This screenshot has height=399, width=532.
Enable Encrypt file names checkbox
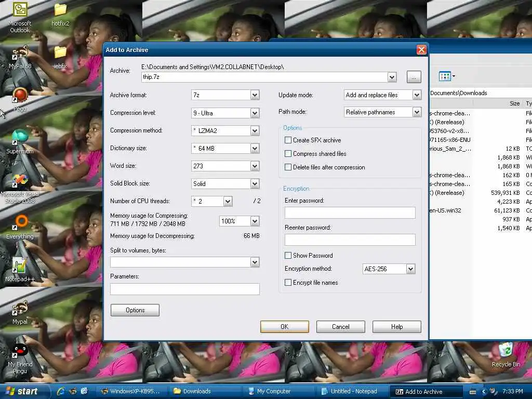coord(288,283)
